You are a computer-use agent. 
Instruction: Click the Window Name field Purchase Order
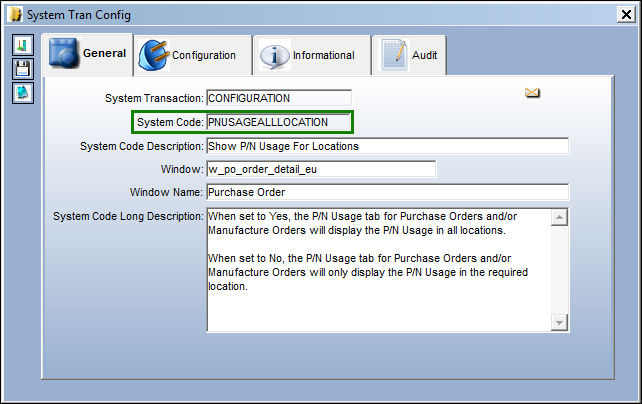[x=387, y=192]
